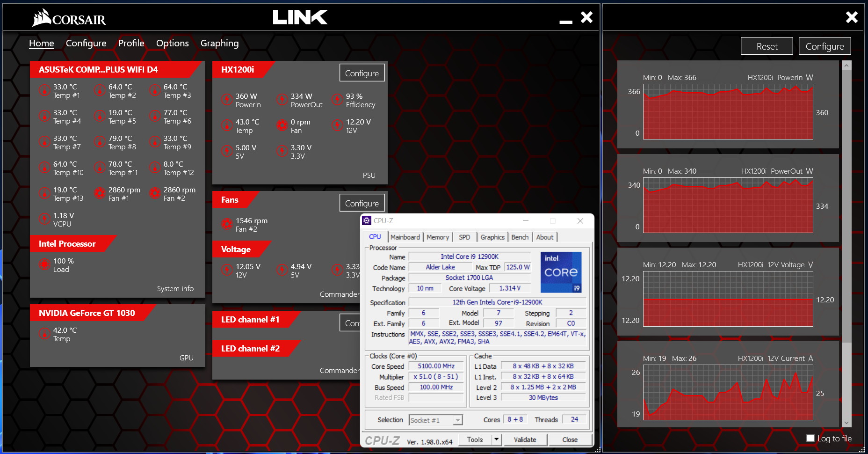
Task: Click the graph panel scrollbar up arrow
Action: coord(846,66)
